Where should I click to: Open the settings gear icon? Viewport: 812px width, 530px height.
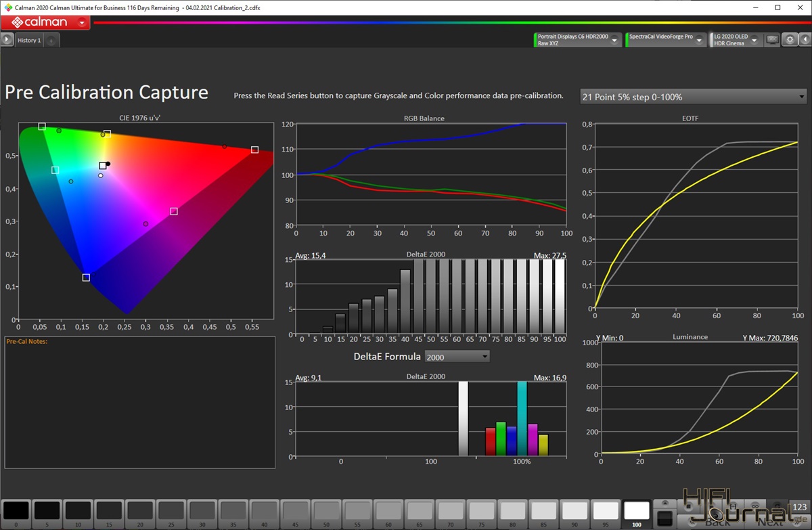point(790,40)
